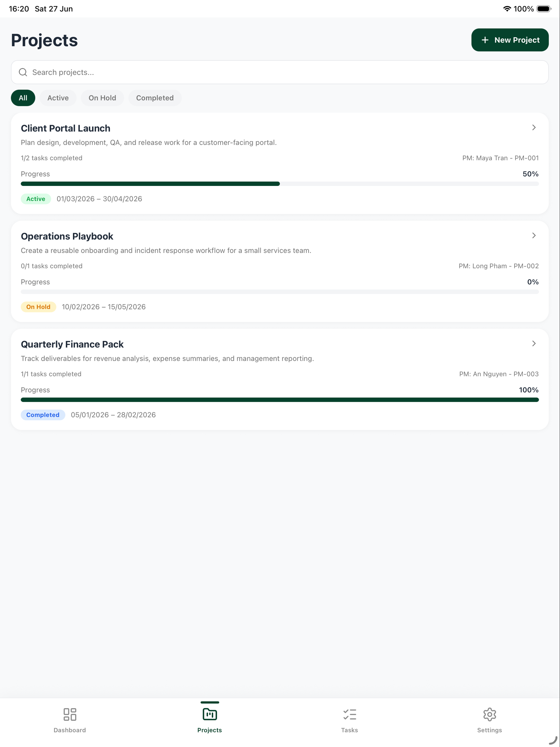The image size is (560, 747).
Task: Tap the 16:20 clock in status bar
Action: click(x=19, y=9)
